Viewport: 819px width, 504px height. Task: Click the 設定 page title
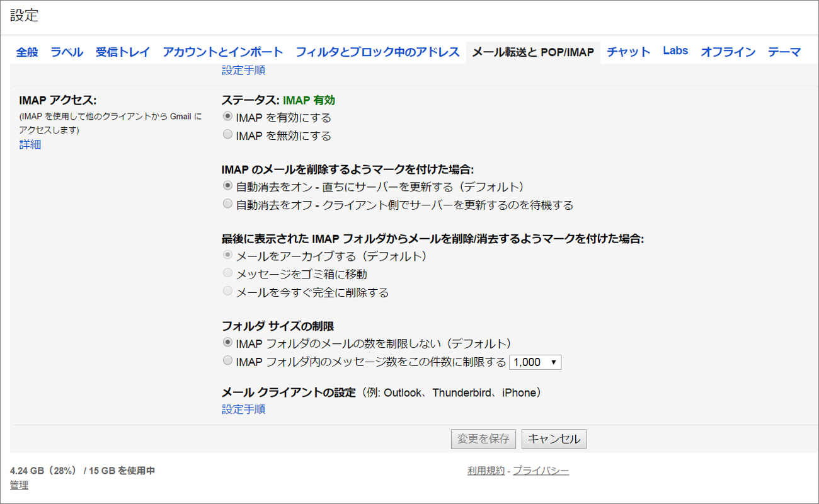click(25, 16)
